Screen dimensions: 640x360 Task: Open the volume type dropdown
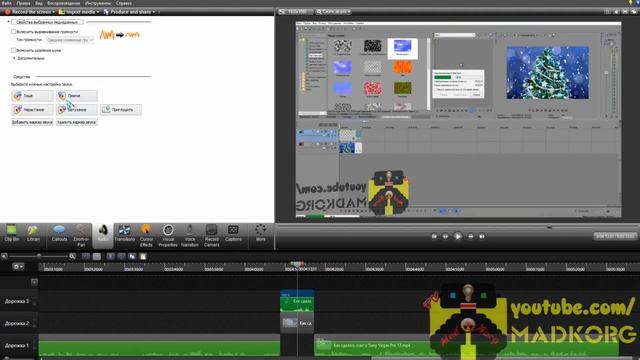point(70,40)
